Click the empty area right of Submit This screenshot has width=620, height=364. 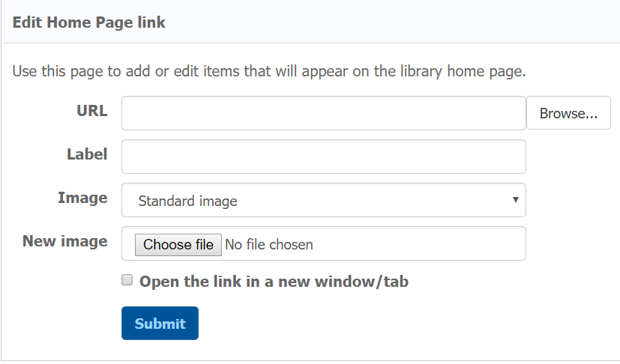pyautogui.click(x=375, y=324)
